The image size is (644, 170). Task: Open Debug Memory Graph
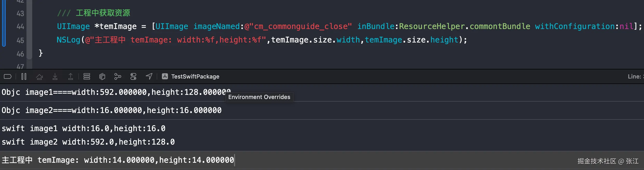(x=118, y=76)
